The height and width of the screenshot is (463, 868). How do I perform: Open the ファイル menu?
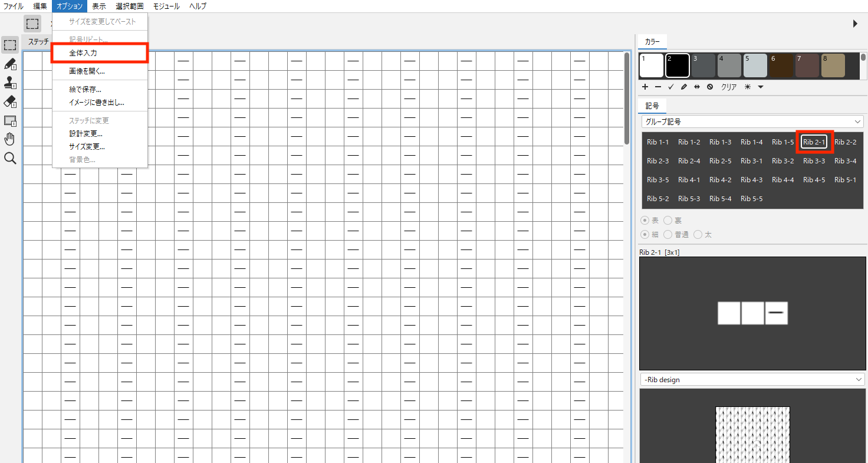pyautogui.click(x=14, y=6)
